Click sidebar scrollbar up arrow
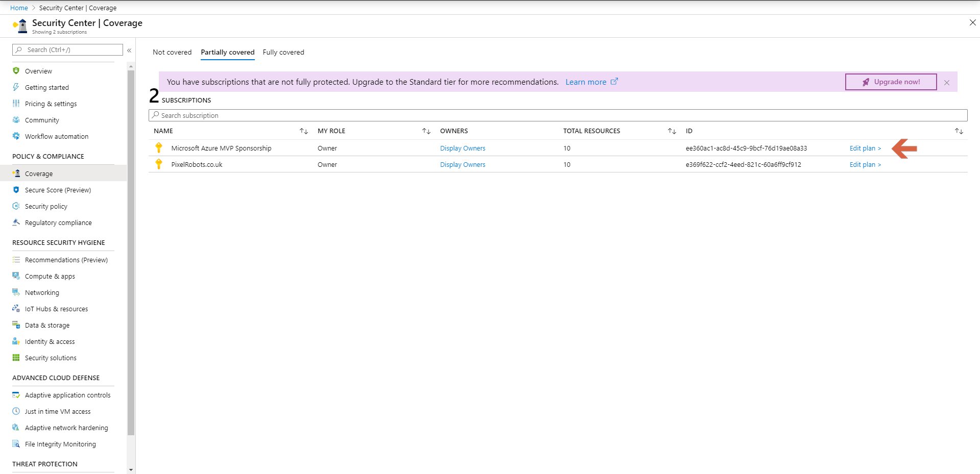 pos(131,66)
